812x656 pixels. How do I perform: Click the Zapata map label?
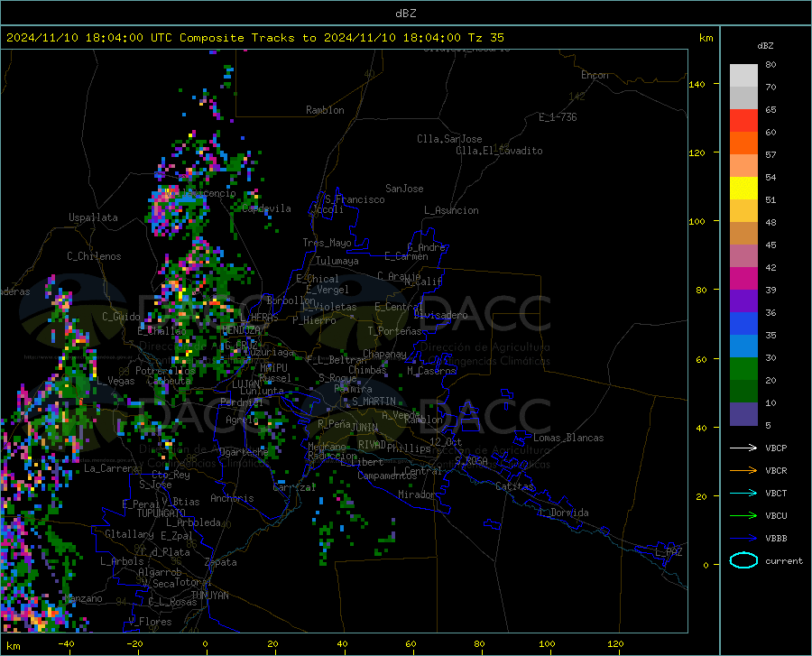221,562
